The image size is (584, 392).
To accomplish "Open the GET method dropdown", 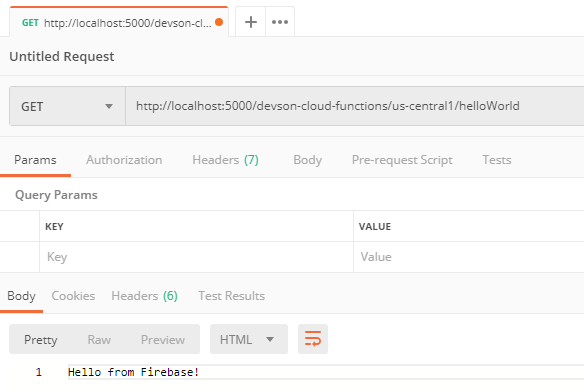I will (67, 107).
